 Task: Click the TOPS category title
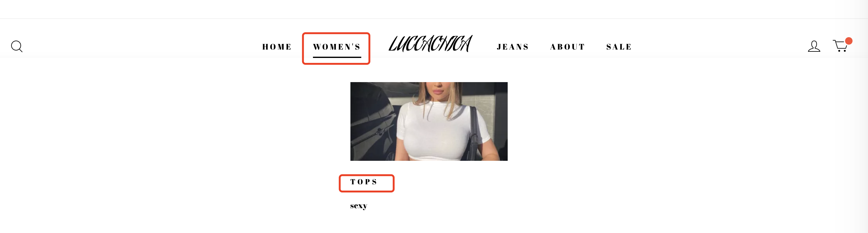click(x=364, y=182)
